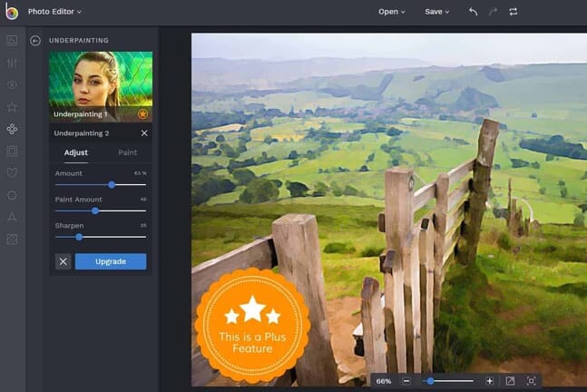This screenshot has width=587, height=392.
Task: Open the Image Manager sidebar icon
Action: 12,41
